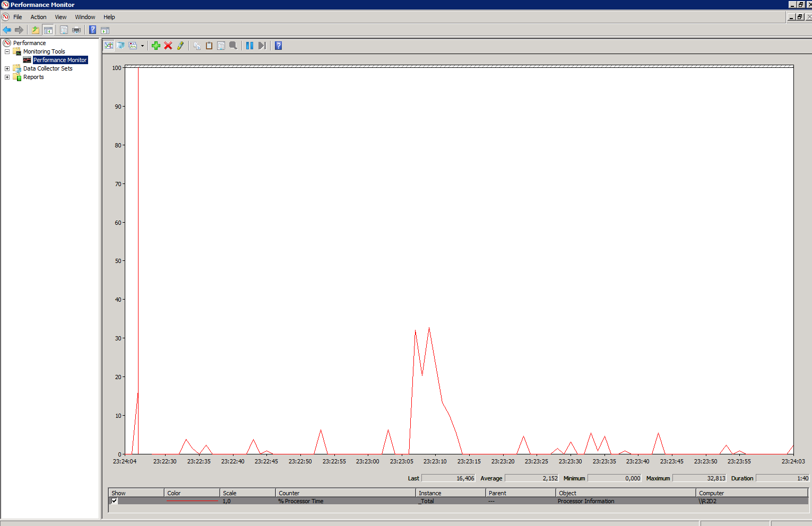Click the Object column header
Screen dimensions: 812x526
(x=626, y=493)
